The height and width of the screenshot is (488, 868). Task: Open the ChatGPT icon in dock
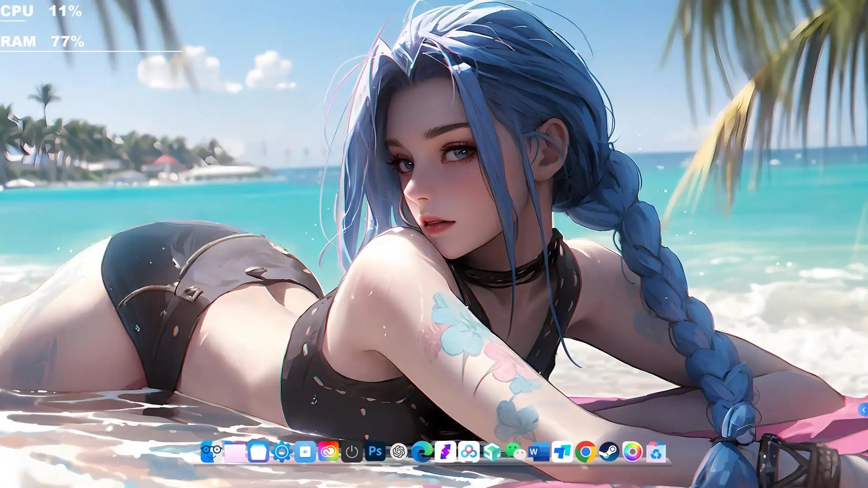pos(399,451)
